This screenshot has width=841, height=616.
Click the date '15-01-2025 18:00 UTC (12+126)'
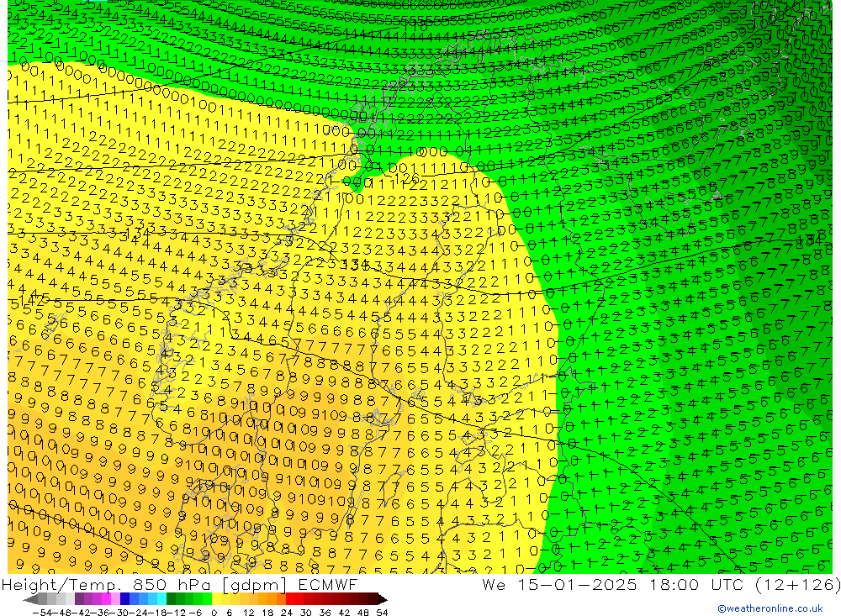click(x=680, y=585)
